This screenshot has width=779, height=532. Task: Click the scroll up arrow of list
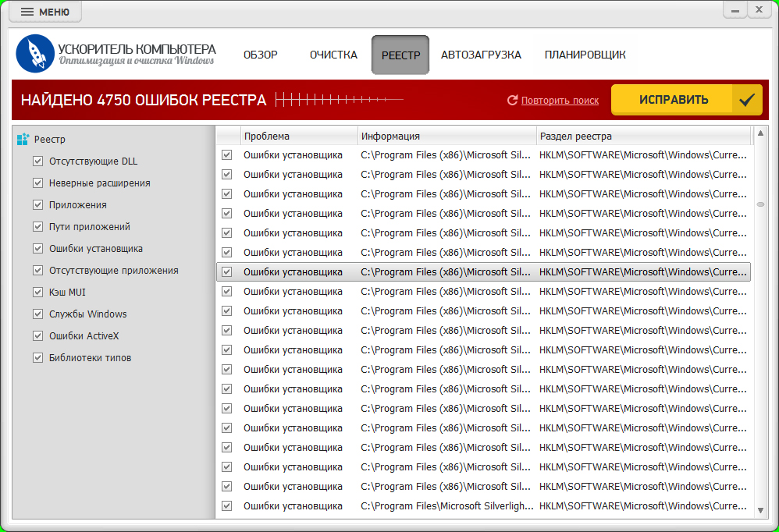(760, 133)
